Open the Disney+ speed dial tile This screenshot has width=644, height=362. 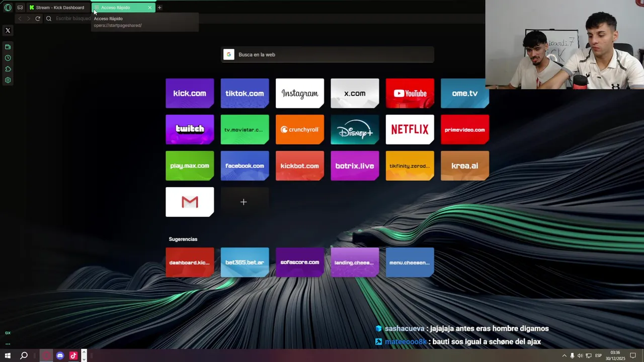(355, 129)
